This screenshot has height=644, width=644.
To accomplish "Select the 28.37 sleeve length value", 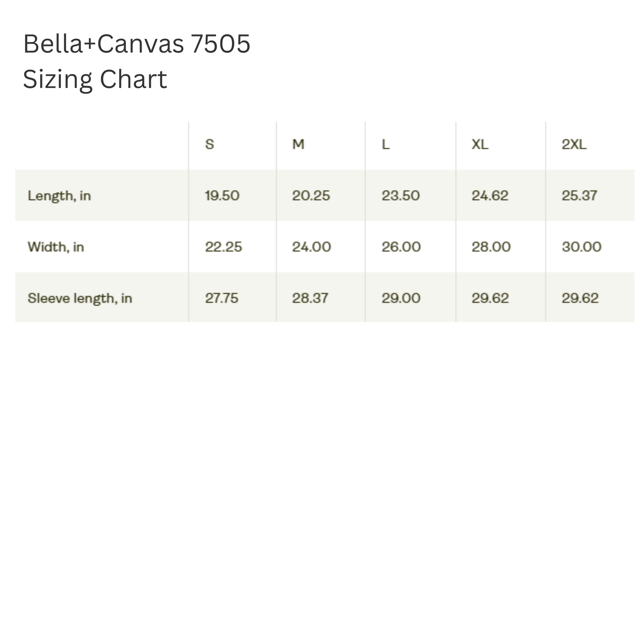I will tap(310, 298).
